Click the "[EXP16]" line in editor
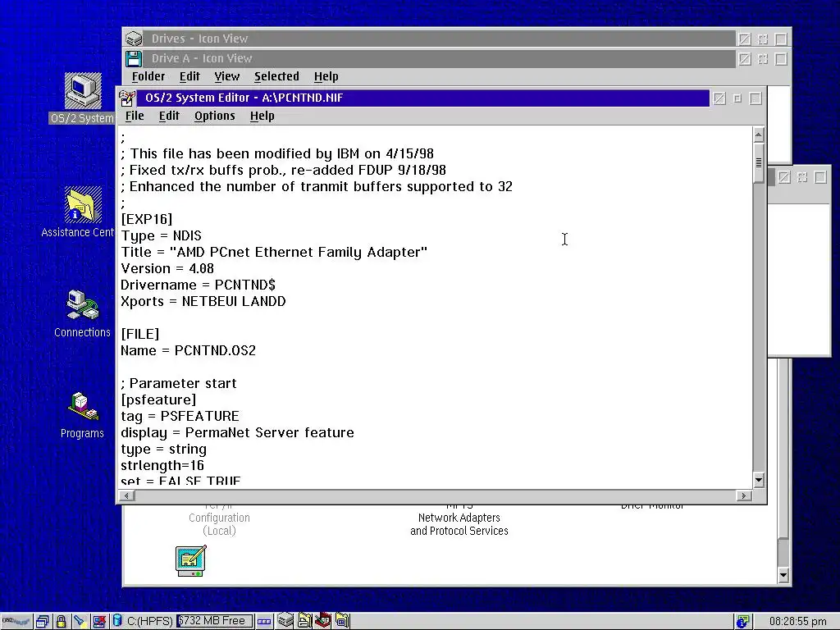Image resolution: width=840 pixels, height=630 pixels. [147, 220]
